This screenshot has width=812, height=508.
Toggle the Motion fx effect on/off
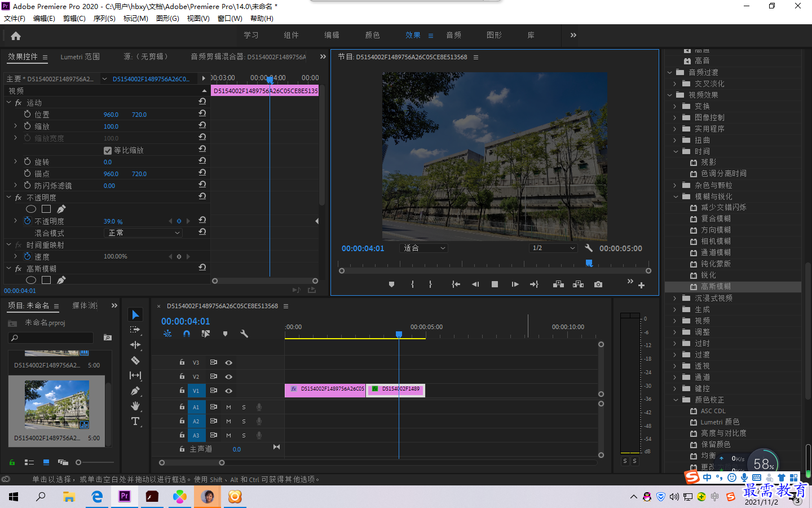click(x=18, y=103)
